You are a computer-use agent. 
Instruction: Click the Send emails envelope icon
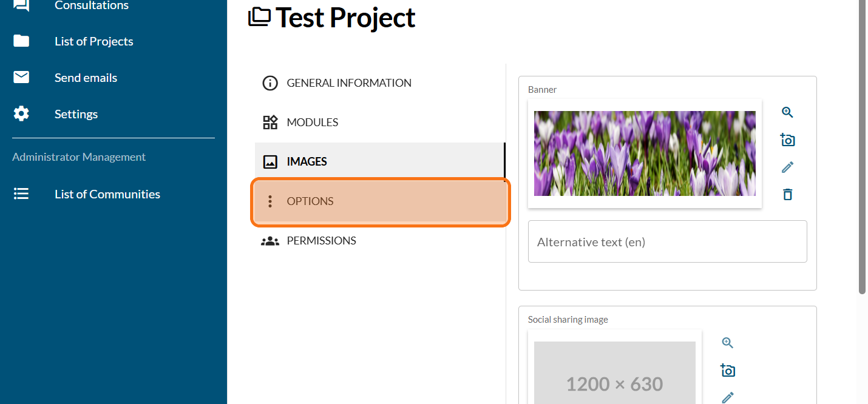pyautogui.click(x=21, y=78)
